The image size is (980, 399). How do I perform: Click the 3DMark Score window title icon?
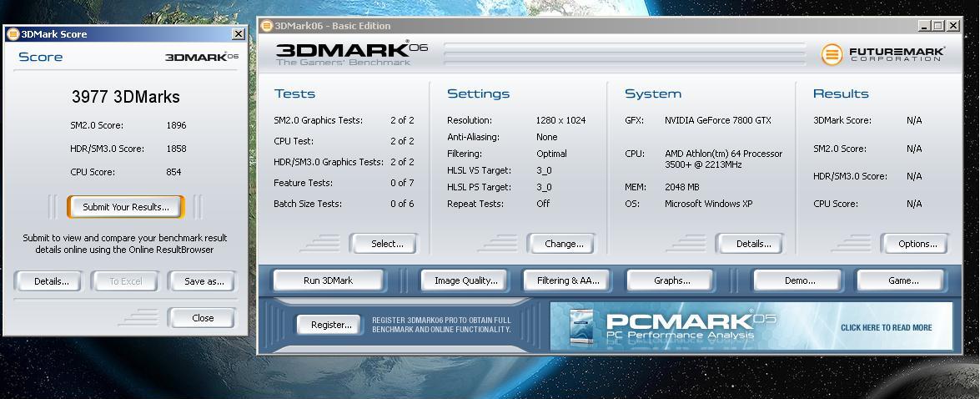pyautogui.click(x=13, y=33)
